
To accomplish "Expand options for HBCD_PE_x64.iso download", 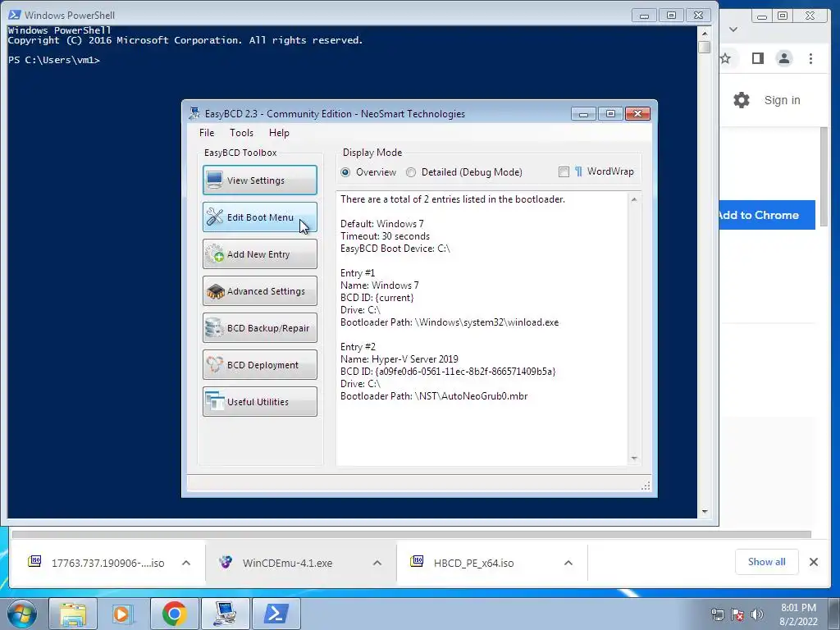I will click(568, 563).
